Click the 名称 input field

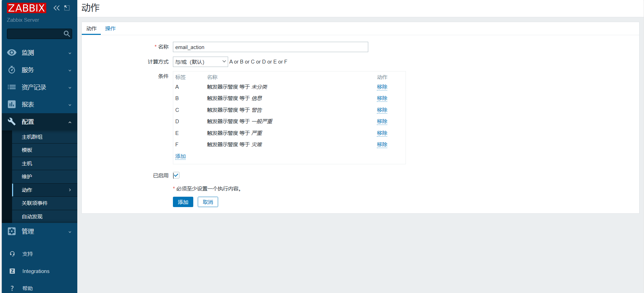(271, 47)
